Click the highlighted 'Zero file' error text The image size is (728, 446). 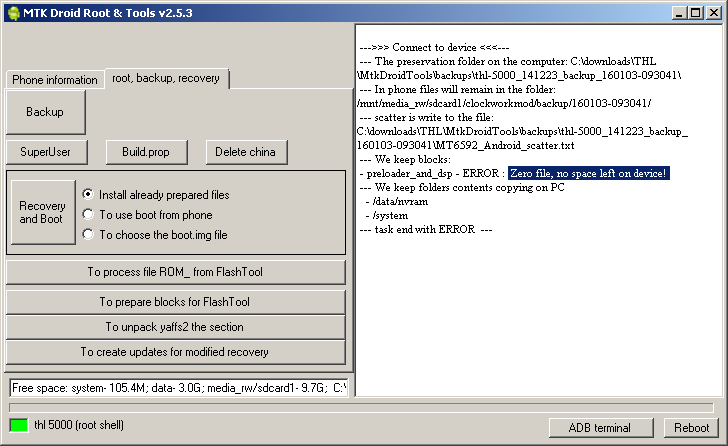[588, 173]
